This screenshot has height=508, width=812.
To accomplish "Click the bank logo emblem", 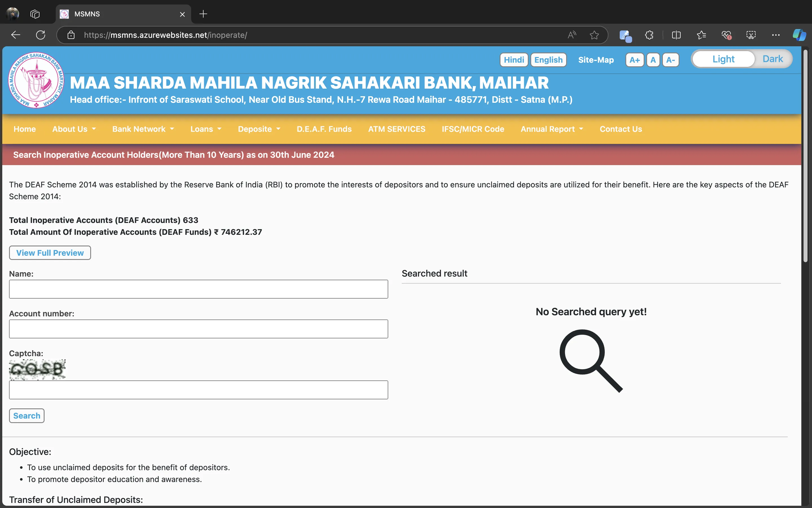I will point(36,80).
